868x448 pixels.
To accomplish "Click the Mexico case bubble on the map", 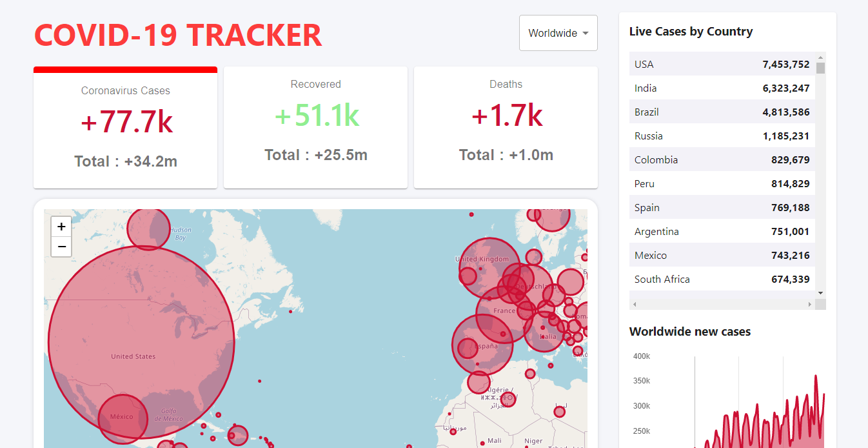I will click(123, 417).
